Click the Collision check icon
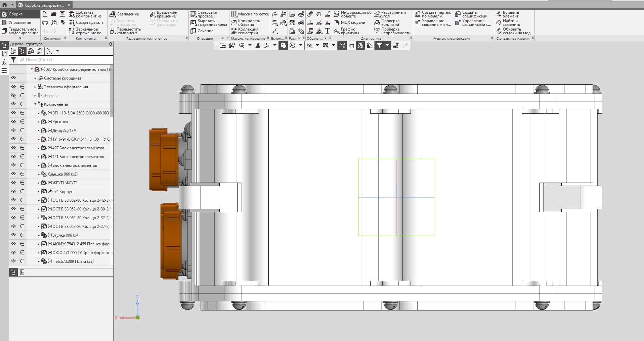The image size is (644, 341). point(377,22)
